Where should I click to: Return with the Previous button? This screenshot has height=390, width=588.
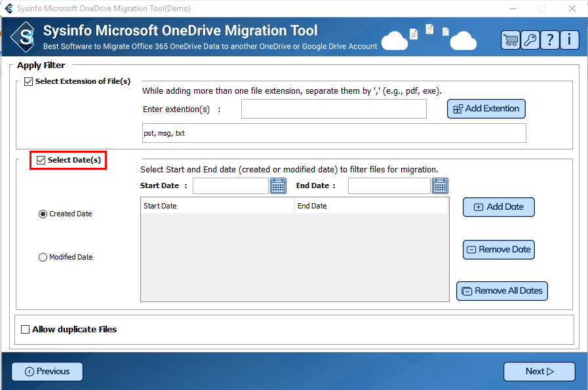tap(47, 372)
